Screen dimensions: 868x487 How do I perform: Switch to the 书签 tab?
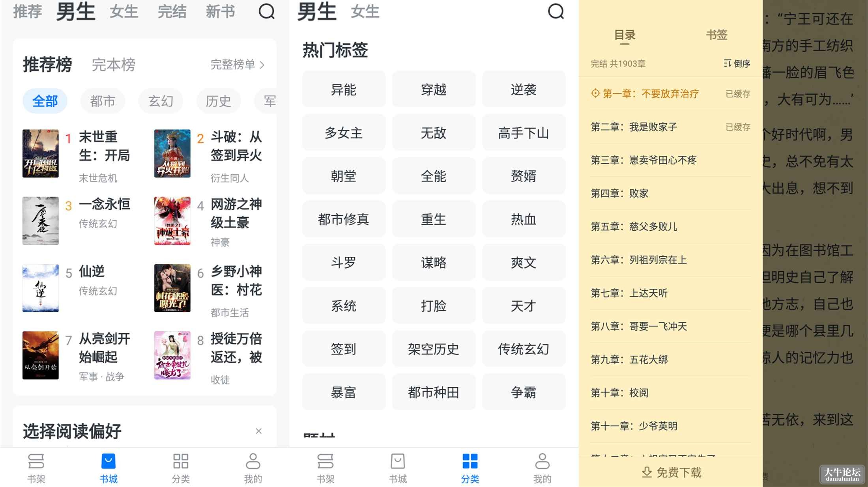click(x=716, y=35)
